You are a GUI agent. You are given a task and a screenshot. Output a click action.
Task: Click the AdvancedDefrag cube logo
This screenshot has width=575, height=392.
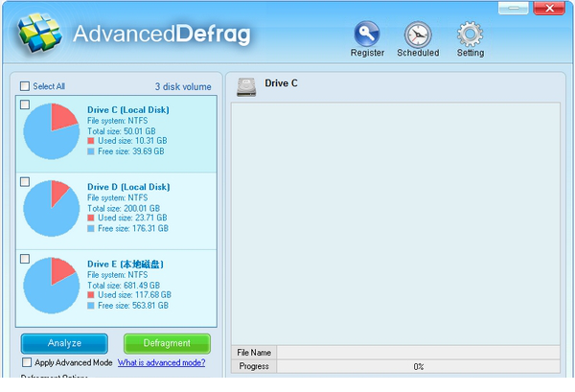point(40,33)
